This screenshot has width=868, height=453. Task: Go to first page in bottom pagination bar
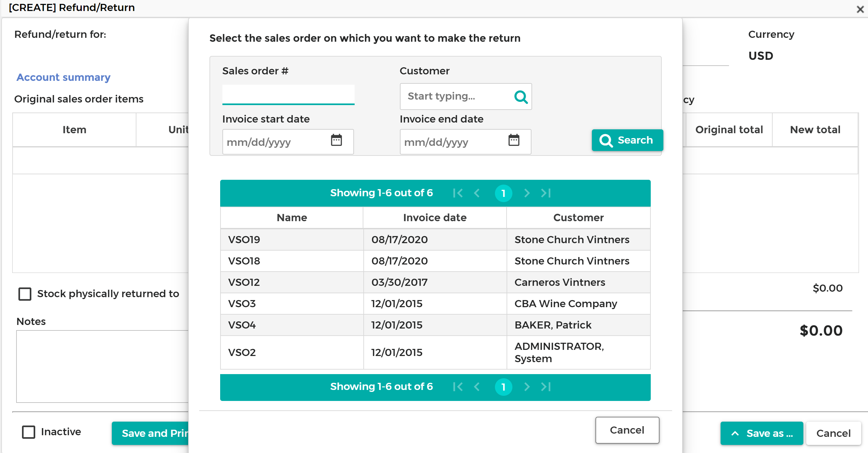coord(457,387)
